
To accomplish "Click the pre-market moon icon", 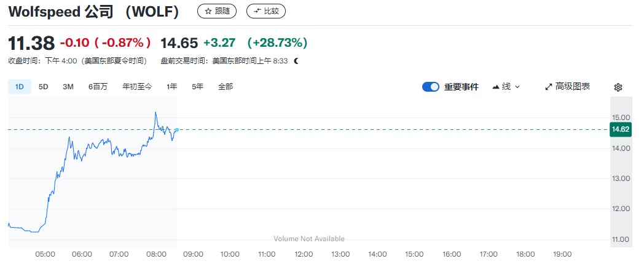I will pyautogui.click(x=296, y=61).
